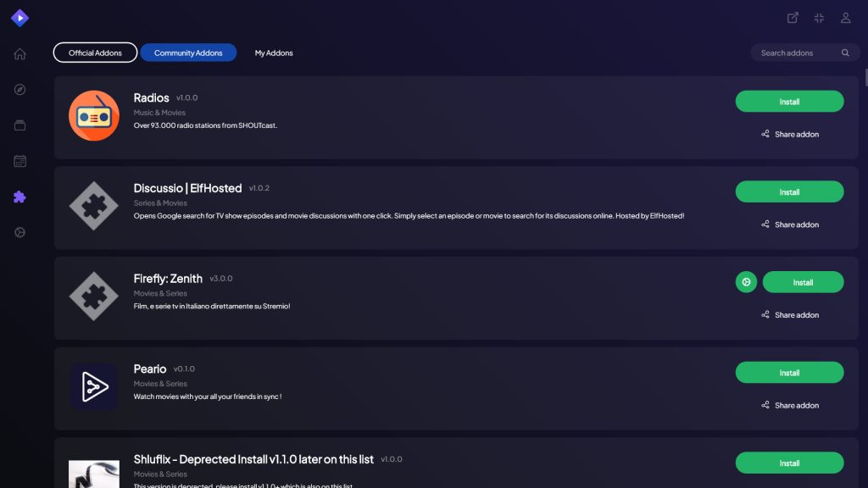Switch to My Addons tab
868x488 pixels.
274,53
